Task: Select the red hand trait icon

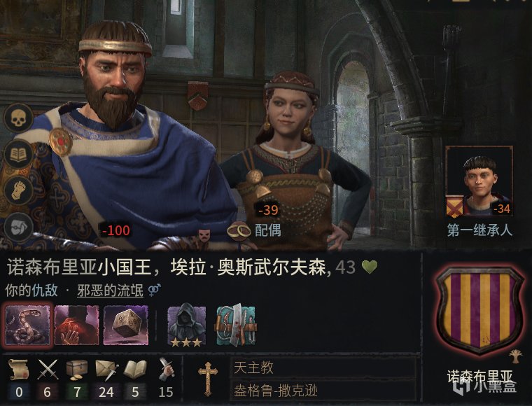Action: tap(77, 325)
